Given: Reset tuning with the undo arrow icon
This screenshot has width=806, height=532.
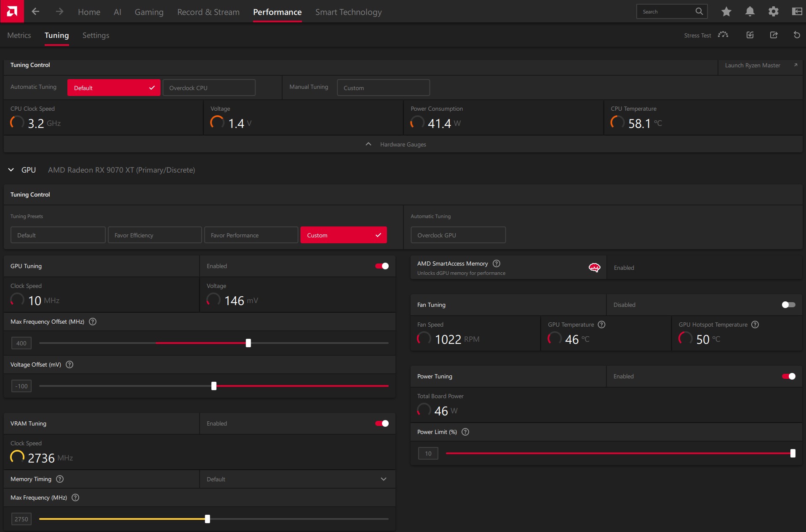Looking at the screenshot, I should [x=797, y=35].
